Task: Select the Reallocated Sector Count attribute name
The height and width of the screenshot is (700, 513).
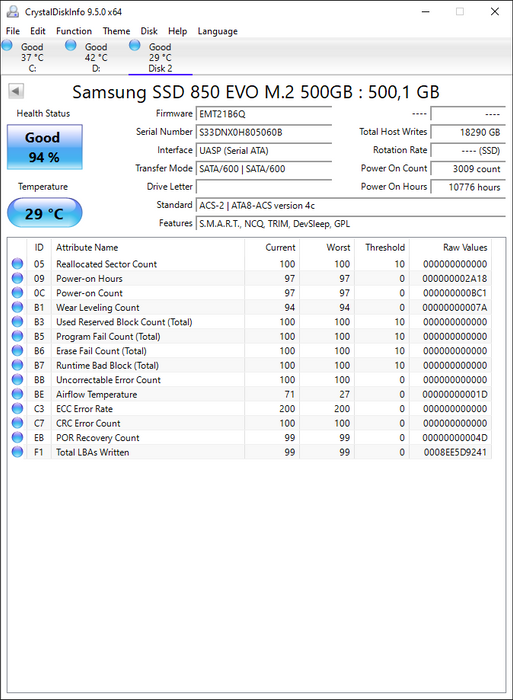Action: pos(106,264)
